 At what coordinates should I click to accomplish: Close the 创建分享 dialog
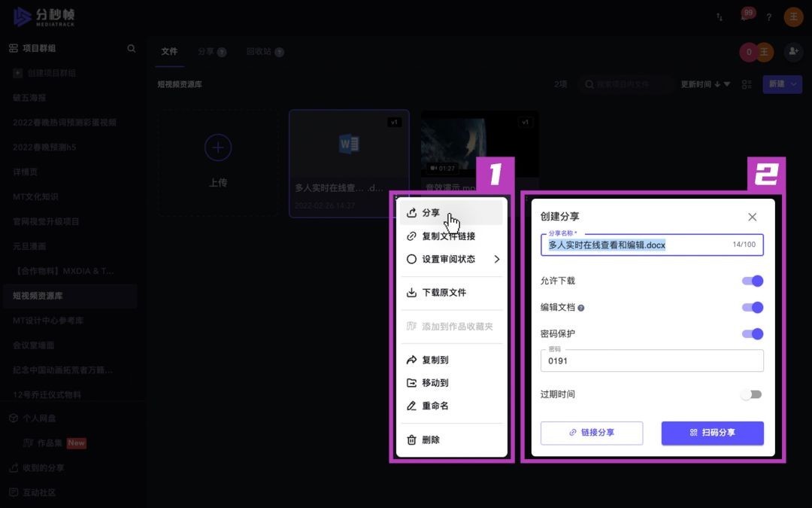click(752, 217)
